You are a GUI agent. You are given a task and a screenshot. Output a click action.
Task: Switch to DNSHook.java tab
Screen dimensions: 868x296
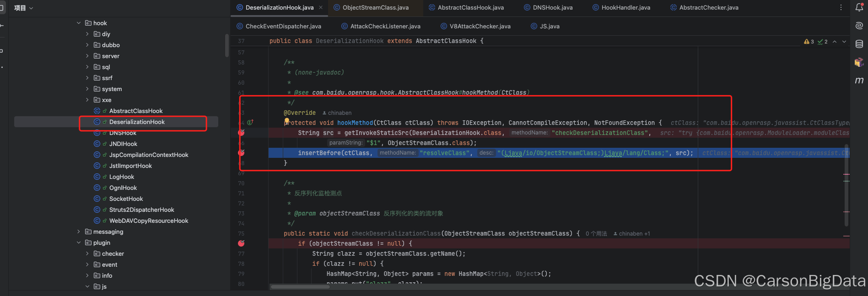tap(548, 7)
